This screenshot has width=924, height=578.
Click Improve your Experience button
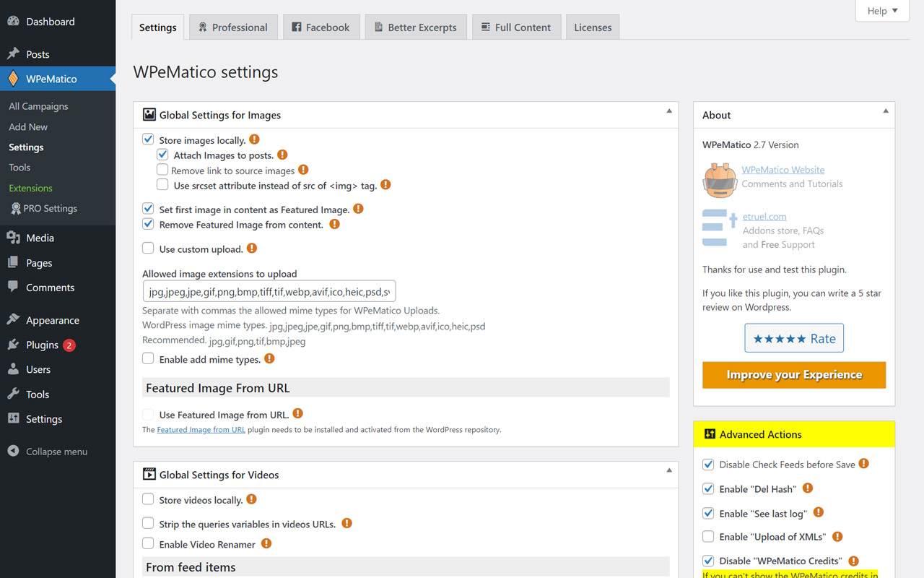point(794,375)
